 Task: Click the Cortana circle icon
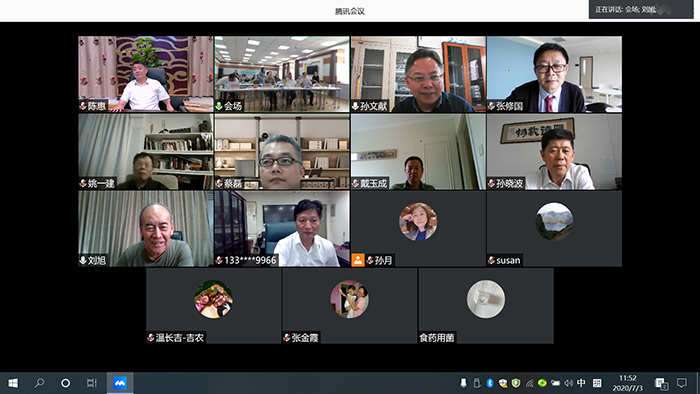click(x=66, y=383)
